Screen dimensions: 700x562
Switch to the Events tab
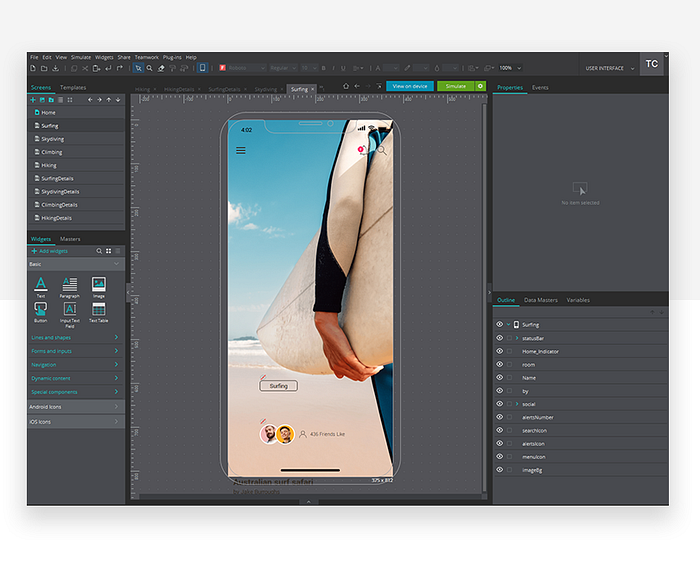540,87
